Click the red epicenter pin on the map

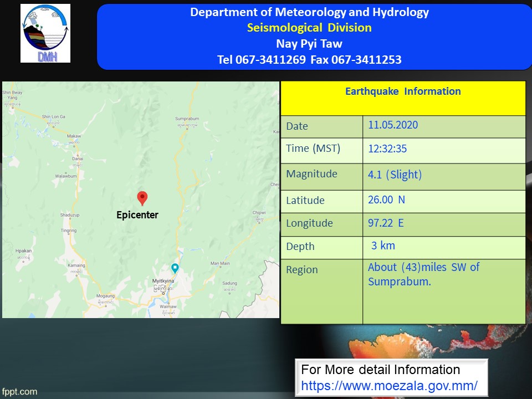(142, 198)
